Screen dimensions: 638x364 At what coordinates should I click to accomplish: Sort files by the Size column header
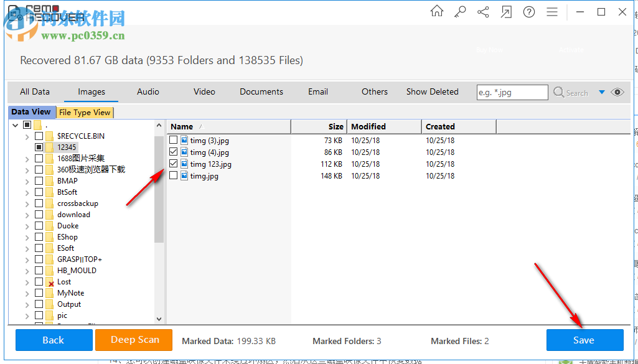(319, 126)
